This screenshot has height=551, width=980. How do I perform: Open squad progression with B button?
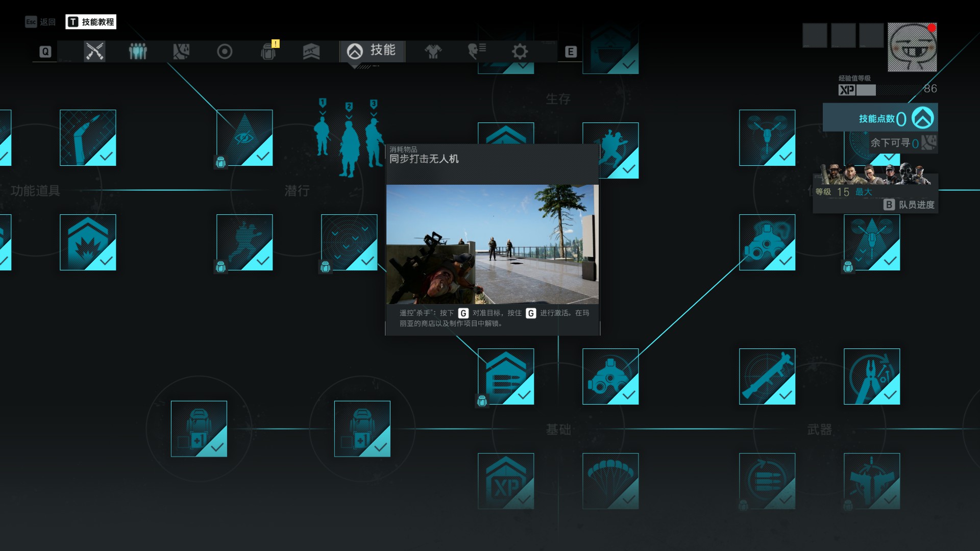(909, 205)
